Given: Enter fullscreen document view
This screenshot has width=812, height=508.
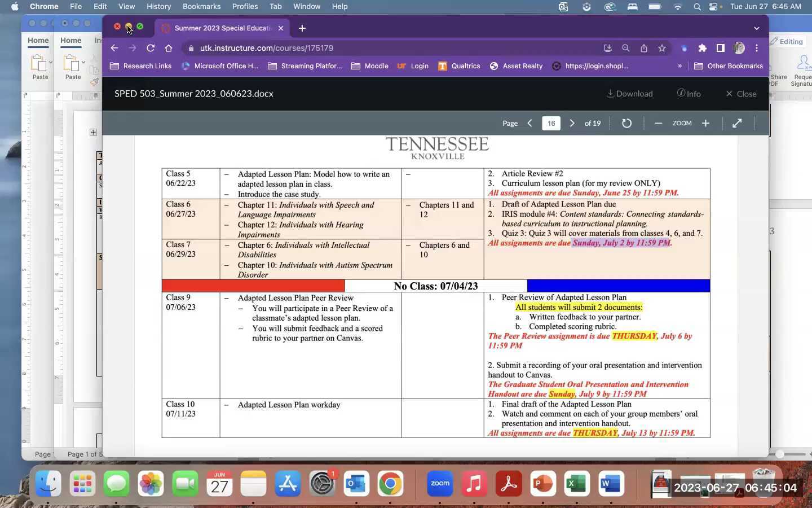Looking at the screenshot, I should [x=737, y=123].
